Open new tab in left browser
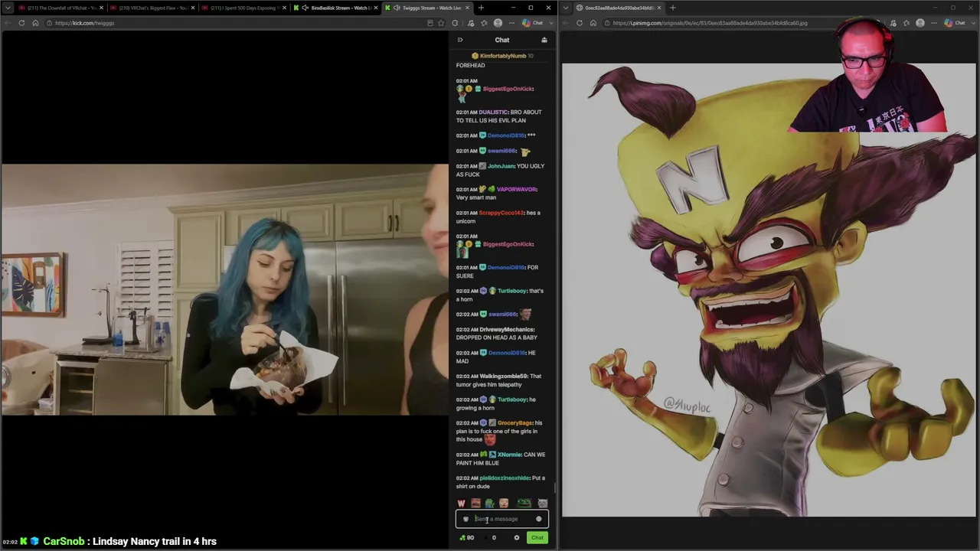 click(481, 8)
